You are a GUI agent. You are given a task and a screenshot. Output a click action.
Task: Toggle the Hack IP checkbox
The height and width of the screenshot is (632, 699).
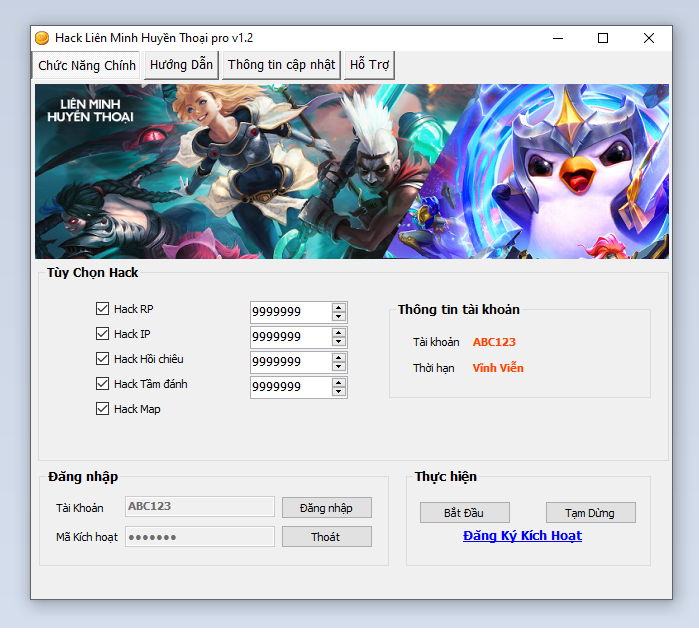point(102,334)
